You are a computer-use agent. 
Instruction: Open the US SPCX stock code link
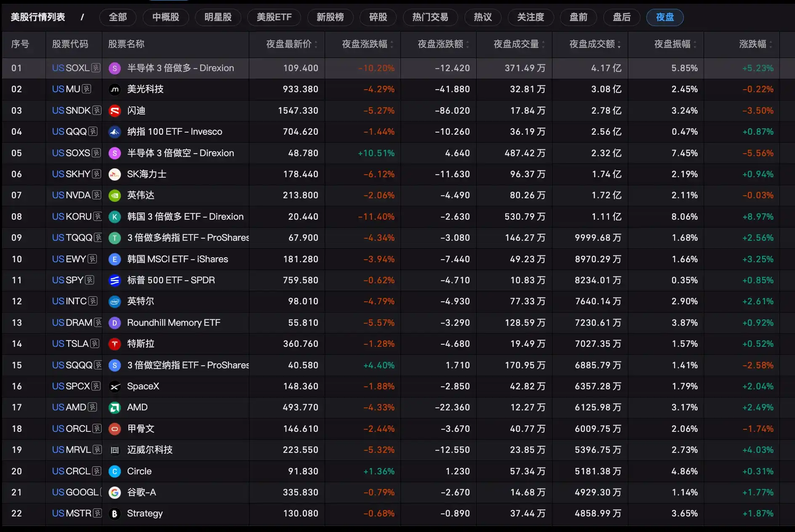[x=71, y=386]
